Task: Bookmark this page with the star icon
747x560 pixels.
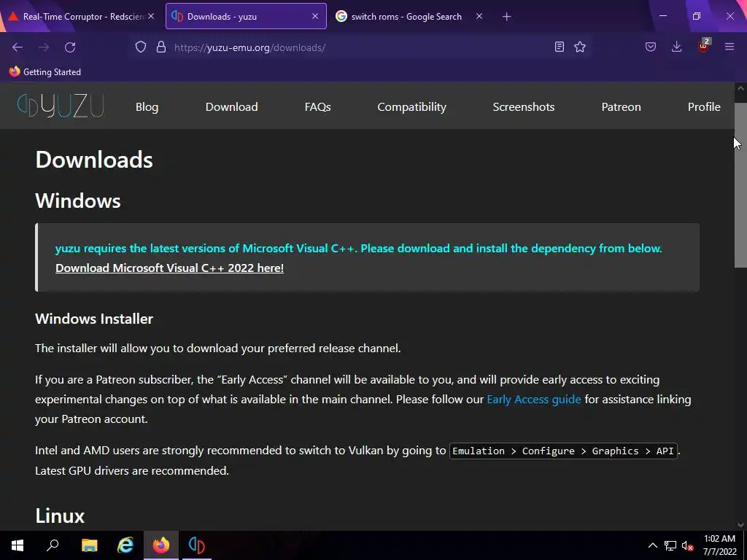Action: point(580,47)
